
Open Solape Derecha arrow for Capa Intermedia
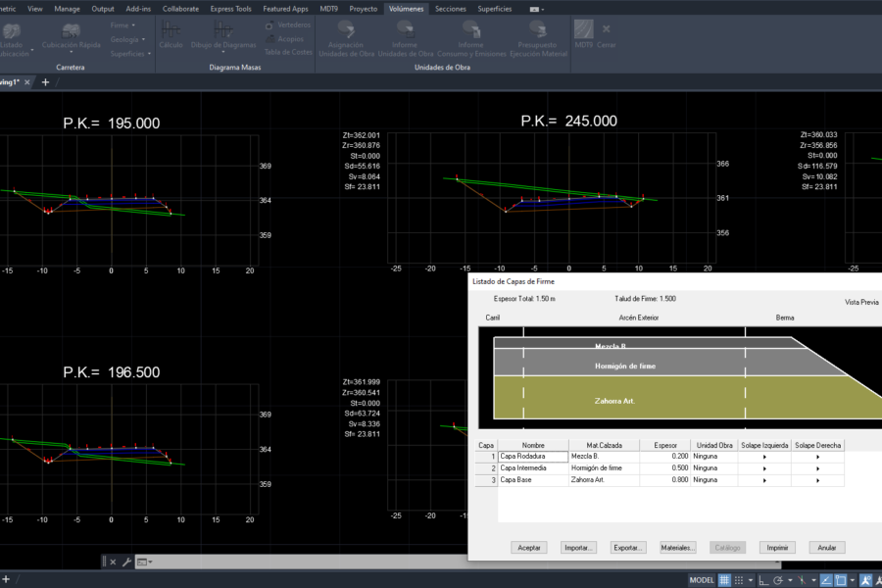point(818,468)
